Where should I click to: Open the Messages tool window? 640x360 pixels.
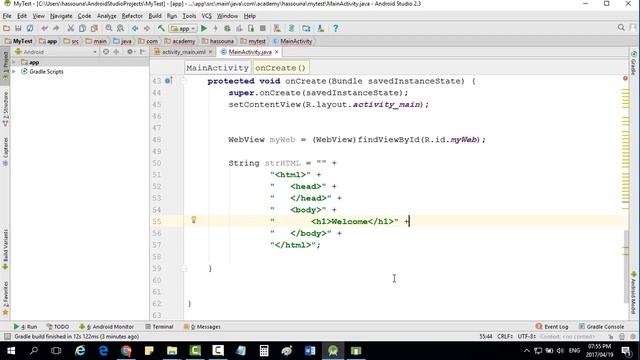pos(202,327)
